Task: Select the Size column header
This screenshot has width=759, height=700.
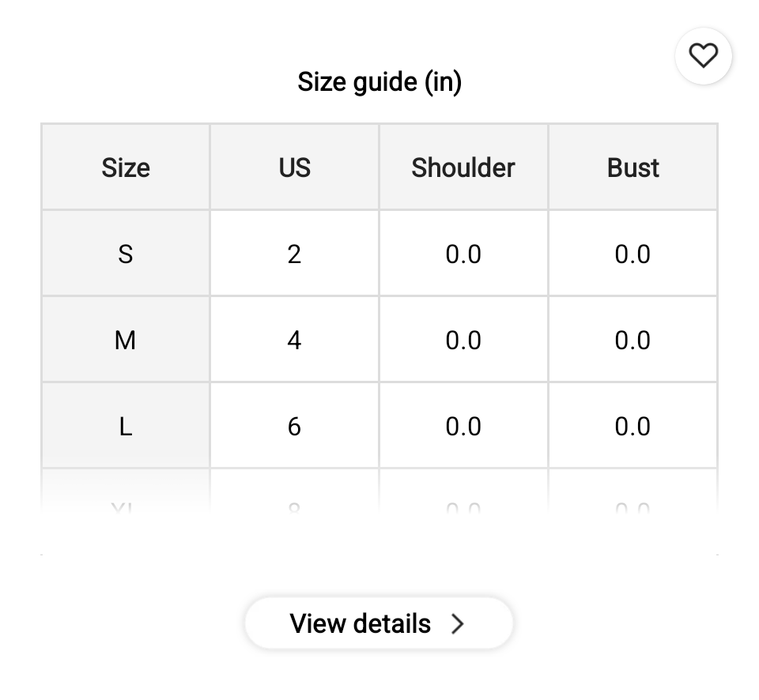Action: 126,167
